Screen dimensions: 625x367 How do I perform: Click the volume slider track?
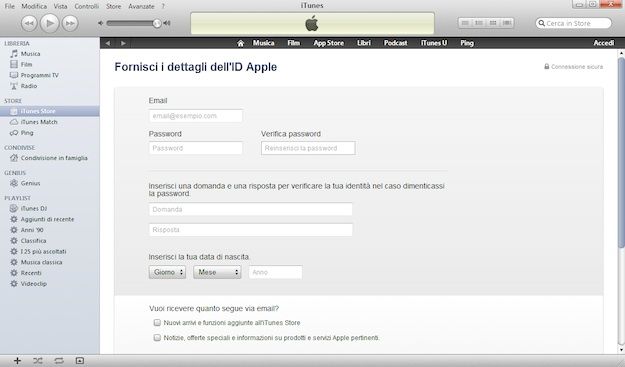click(132, 23)
